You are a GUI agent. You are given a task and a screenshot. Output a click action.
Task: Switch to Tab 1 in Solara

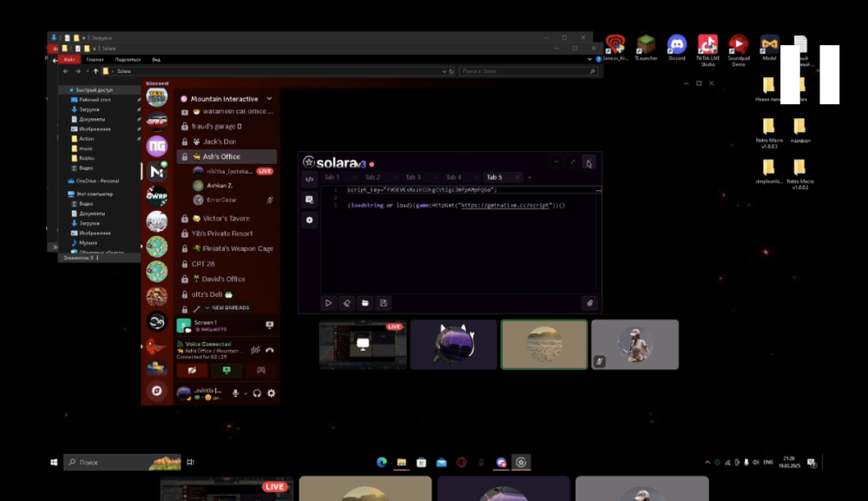[x=332, y=177]
